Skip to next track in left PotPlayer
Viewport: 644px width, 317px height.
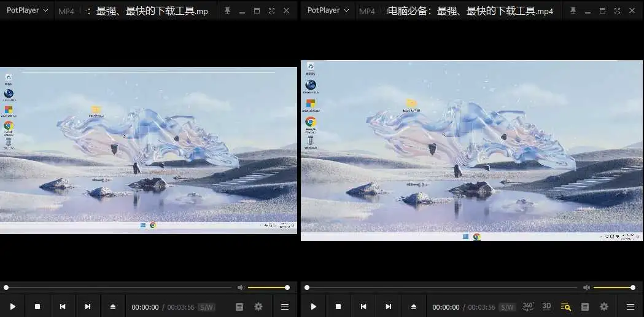[87, 307]
